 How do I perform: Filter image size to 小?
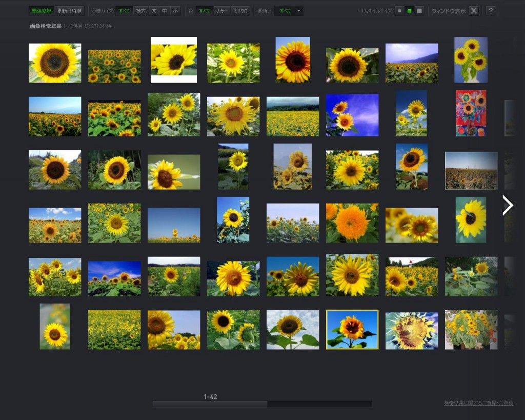tap(175, 11)
